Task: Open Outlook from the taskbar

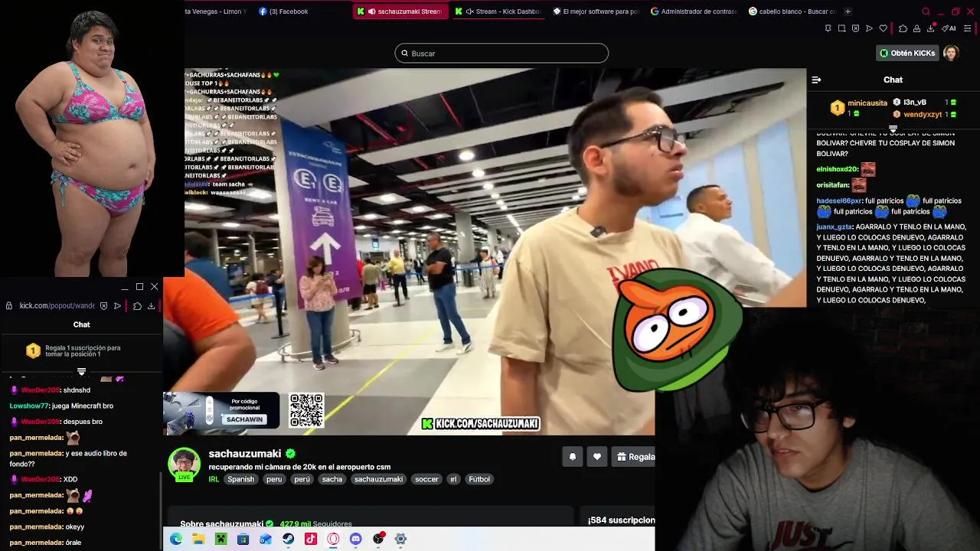Action: click(266, 539)
